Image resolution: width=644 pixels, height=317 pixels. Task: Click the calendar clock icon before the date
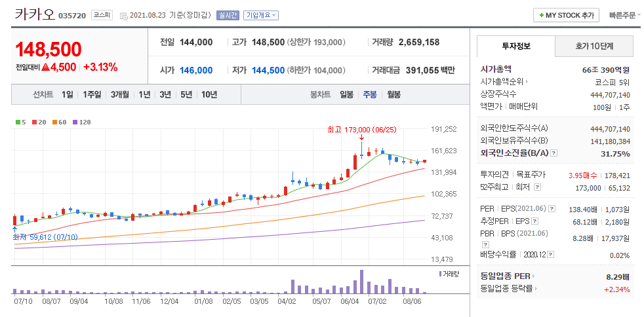(x=124, y=16)
